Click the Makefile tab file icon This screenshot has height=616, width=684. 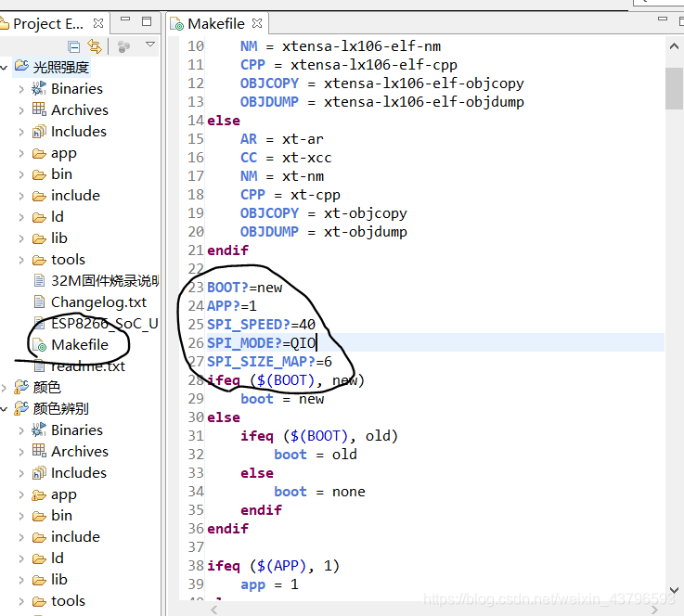pos(177,24)
